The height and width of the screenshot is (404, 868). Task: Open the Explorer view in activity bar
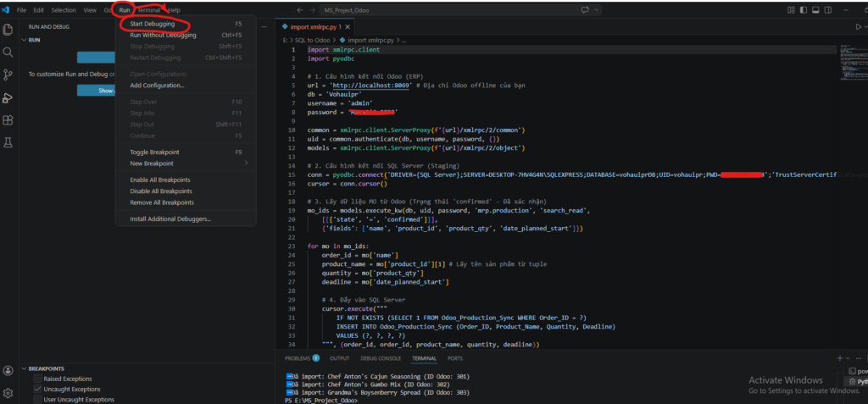click(8, 30)
